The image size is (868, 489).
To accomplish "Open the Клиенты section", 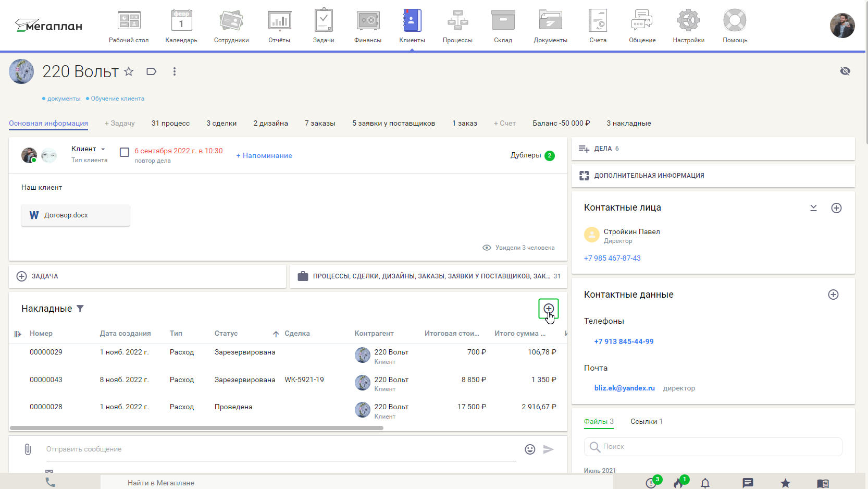I will click(x=412, y=26).
